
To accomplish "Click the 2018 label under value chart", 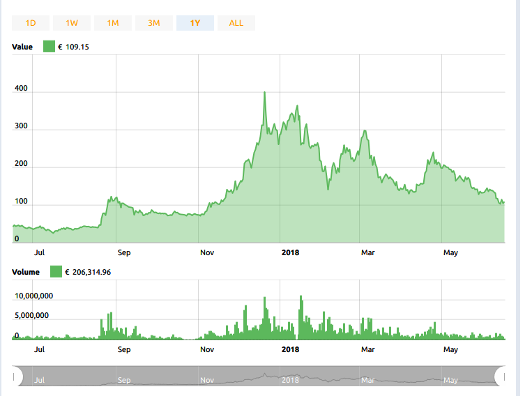I will point(291,252).
